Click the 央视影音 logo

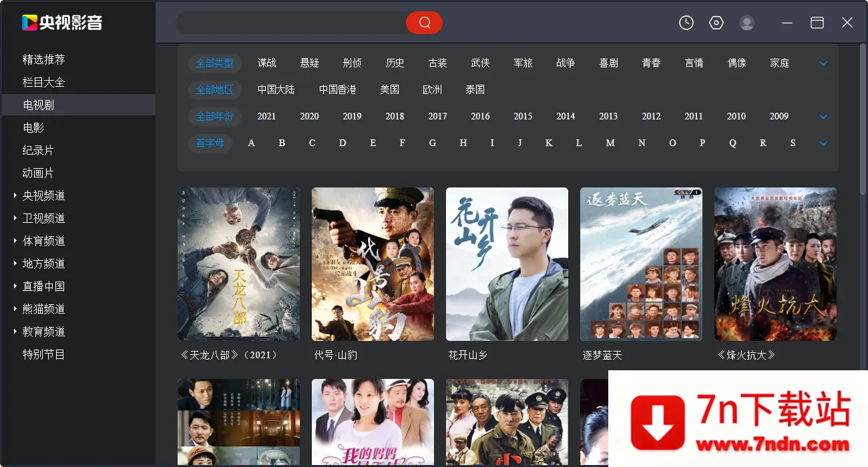pos(62,23)
